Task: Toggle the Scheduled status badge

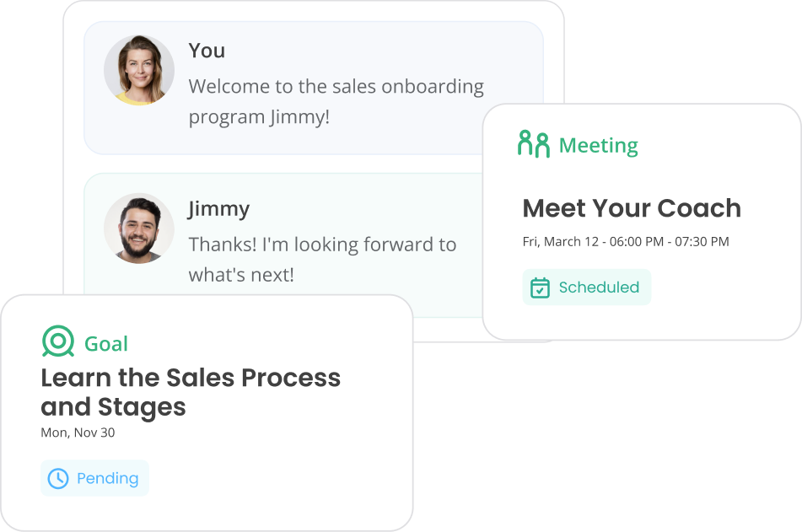Action: [x=587, y=287]
